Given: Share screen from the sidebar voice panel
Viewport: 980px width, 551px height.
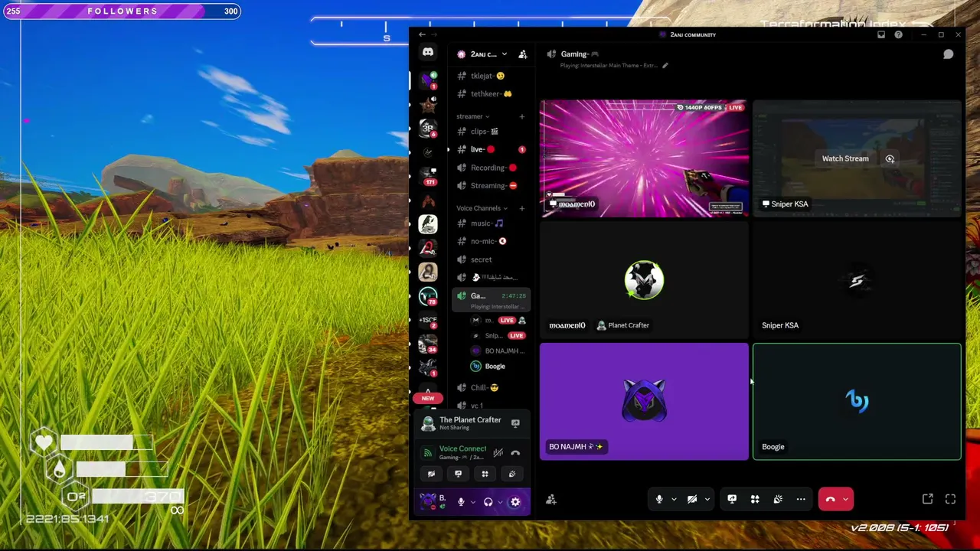Looking at the screenshot, I should 458,474.
